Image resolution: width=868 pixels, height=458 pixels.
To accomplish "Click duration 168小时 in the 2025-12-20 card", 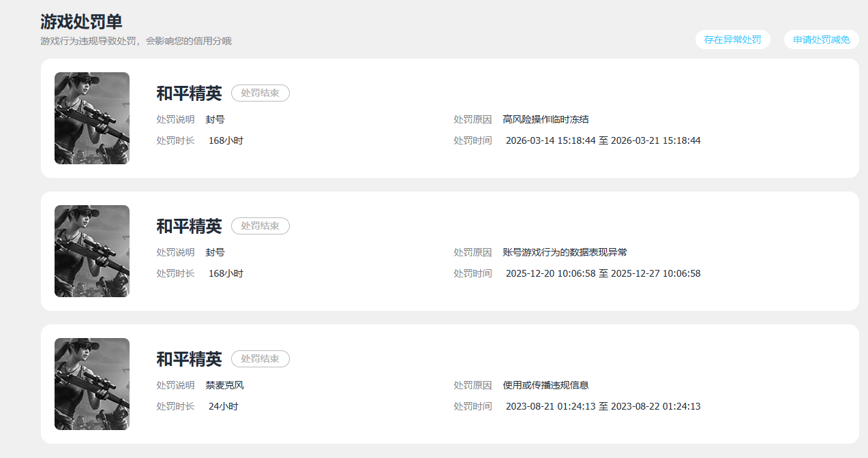I will click(226, 273).
